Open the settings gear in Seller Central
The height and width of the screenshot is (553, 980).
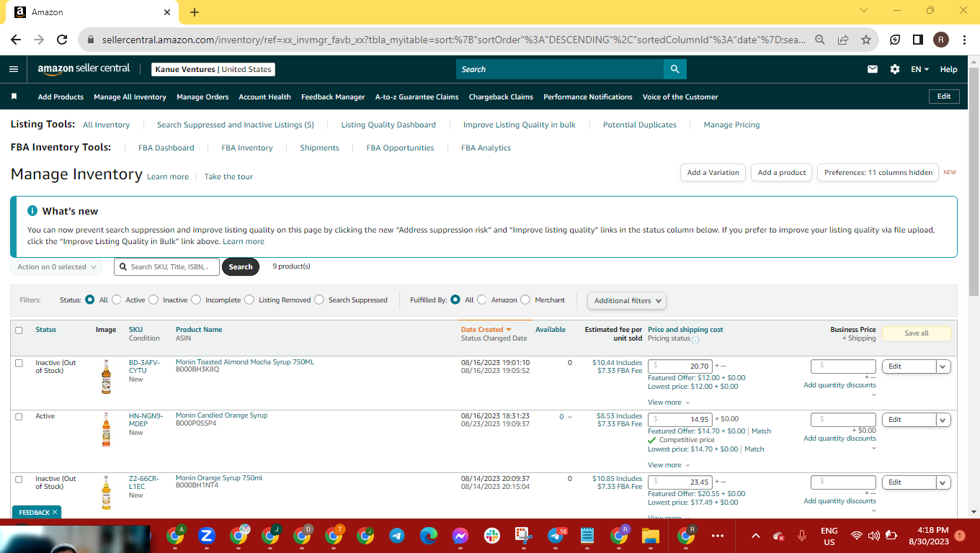[895, 69]
